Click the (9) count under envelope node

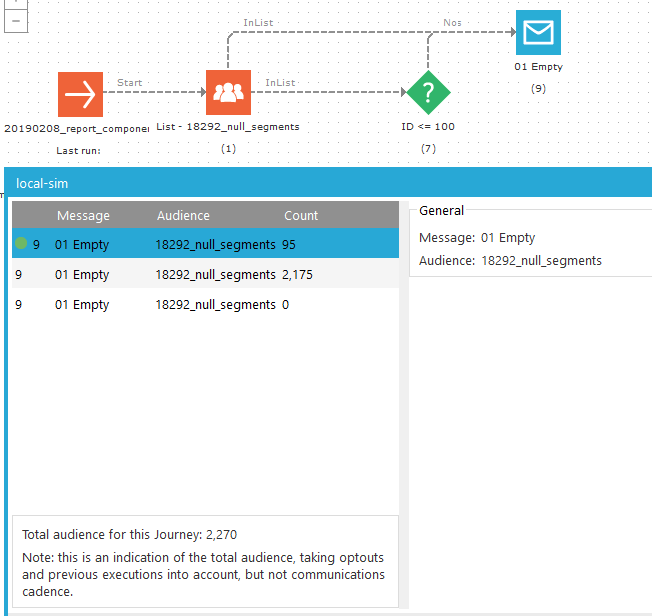[x=538, y=89]
